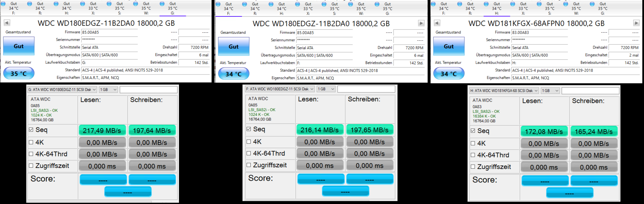
Task: Tick Zugriffszeit in the F: AS SSD benchmark
Action: click(x=249, y=165)
